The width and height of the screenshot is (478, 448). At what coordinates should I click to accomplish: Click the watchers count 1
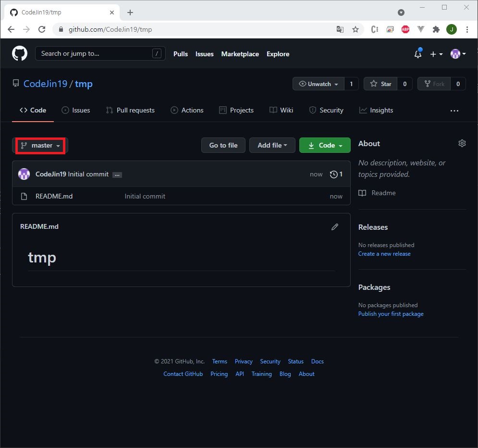(x=352, y=84)
